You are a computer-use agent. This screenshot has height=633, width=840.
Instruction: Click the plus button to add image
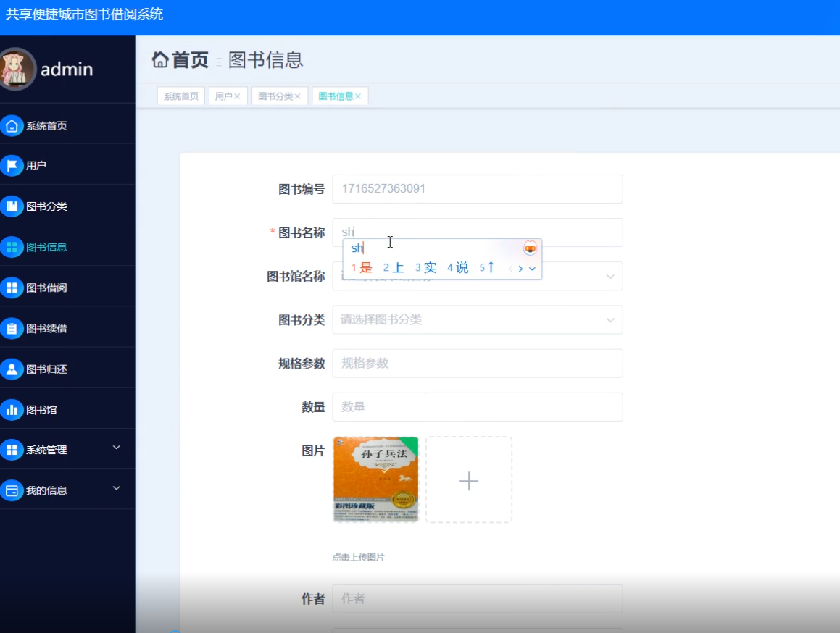point(468,479)
